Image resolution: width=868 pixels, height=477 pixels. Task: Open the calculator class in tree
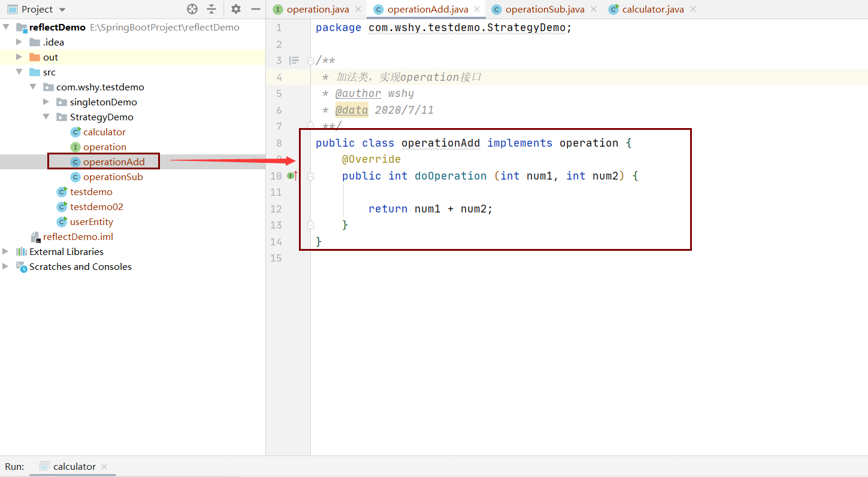pyautogui.click(x=104, y=132)
